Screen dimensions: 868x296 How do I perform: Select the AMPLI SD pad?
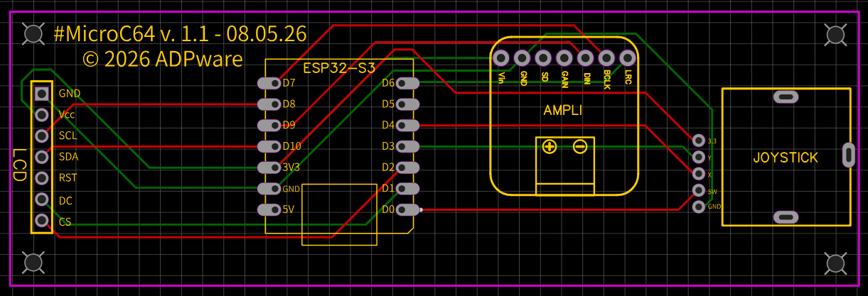tap(543, 57)
